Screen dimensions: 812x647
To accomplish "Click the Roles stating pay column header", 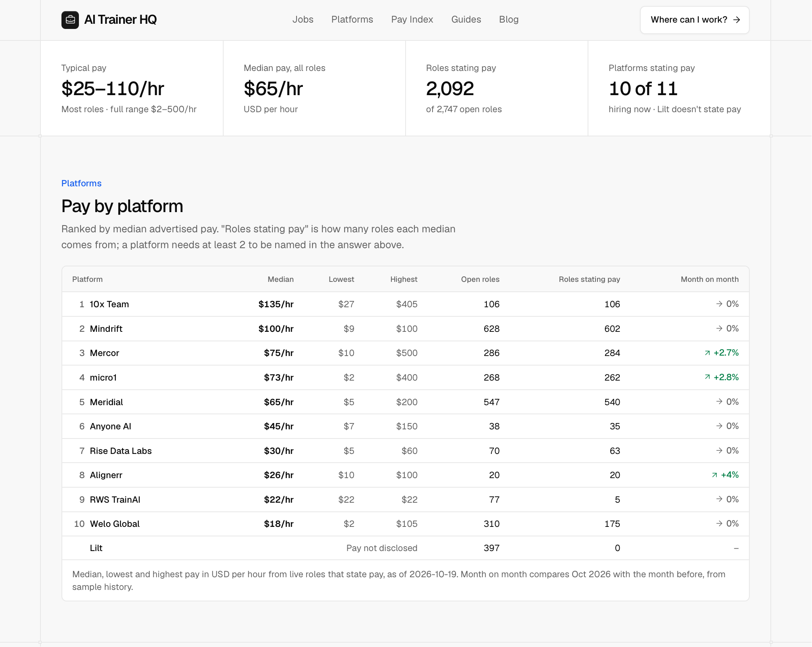I will 589,279.
